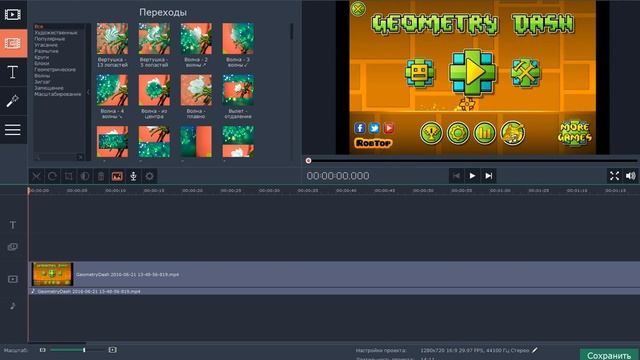Click the microphone record audio icon
Image resolution: width=640 pixels, height=360 pixels.
[x=133, y=176]
